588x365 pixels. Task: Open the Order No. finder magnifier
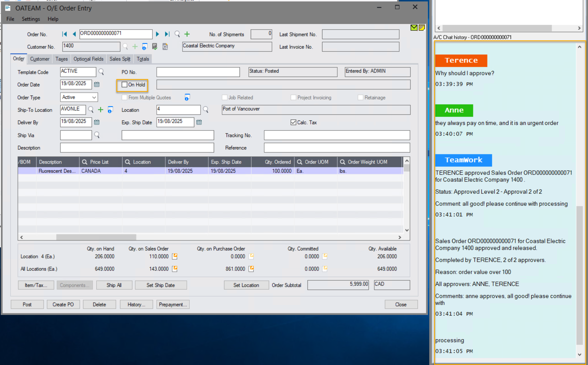pyautogui.click(x=177, y=34)
